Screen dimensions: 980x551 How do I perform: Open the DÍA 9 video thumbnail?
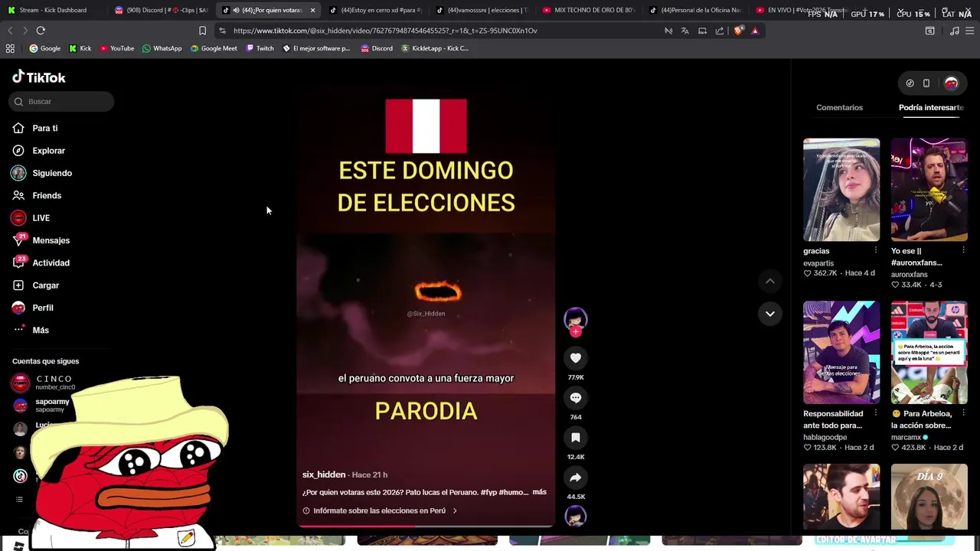pyautogui.click(x=929, y=496)
